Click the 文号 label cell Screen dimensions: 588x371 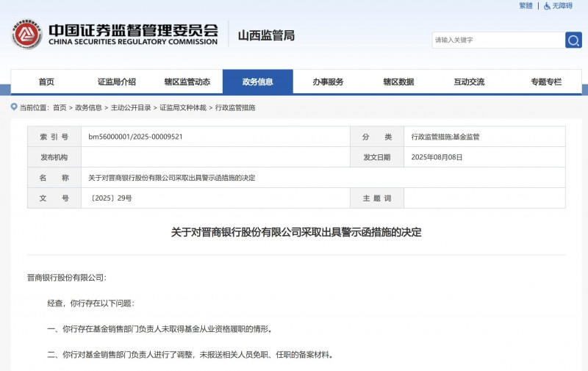pos(54,198)
